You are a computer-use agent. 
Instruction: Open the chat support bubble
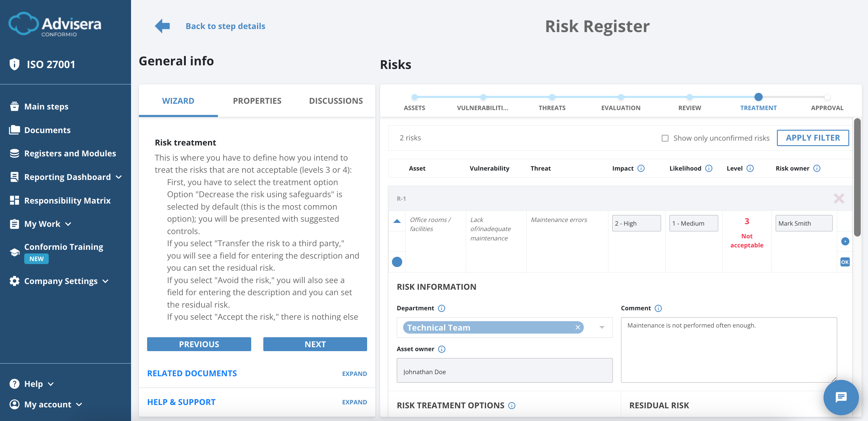coord(840,397)
